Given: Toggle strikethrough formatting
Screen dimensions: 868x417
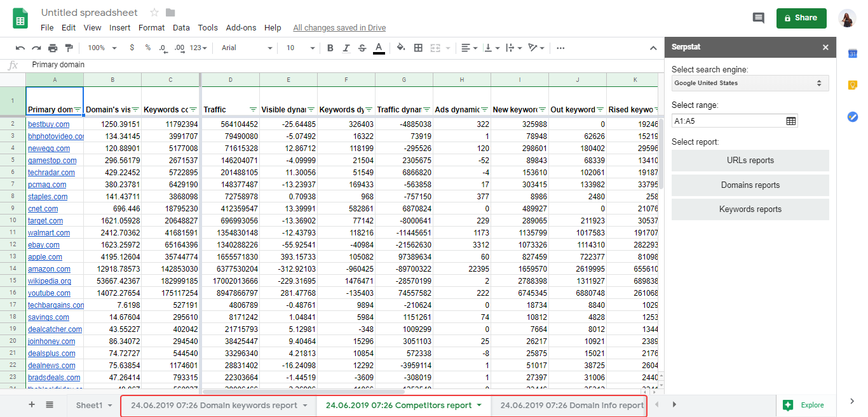Looking at the screenshot, I should pyautogui.click(x=362, y=48).
